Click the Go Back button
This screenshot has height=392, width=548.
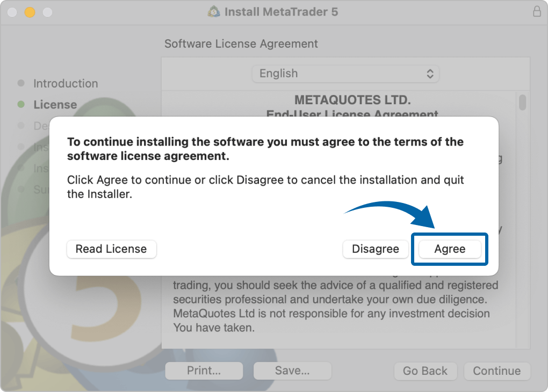(426, 371)
